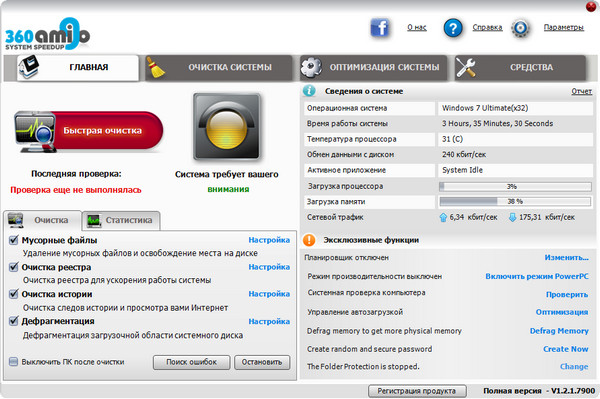Viewport: 600px width, 399px height.
Task: Click Проверить system check link
Action: (x=567, y=295)
